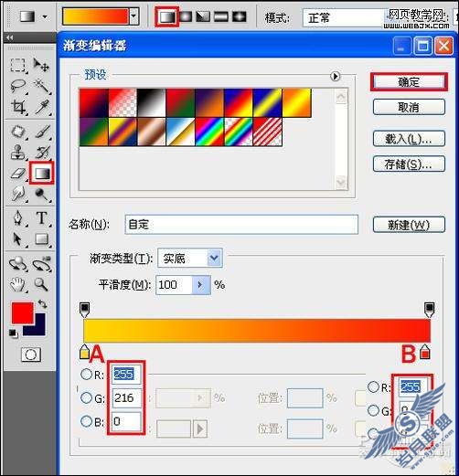Image resolution: width=459 pixels, height=476 pixels.
Task: Select the Dodge tool
Action: coord(41,194)
